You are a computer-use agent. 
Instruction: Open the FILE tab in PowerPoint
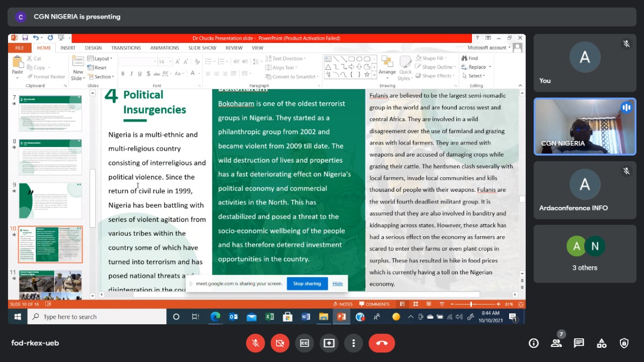(x=20, y=48)
